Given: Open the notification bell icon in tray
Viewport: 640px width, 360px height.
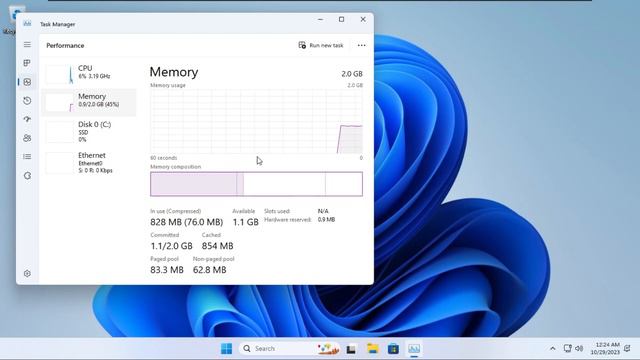Looking at the screenshot, I should [627, 348].
